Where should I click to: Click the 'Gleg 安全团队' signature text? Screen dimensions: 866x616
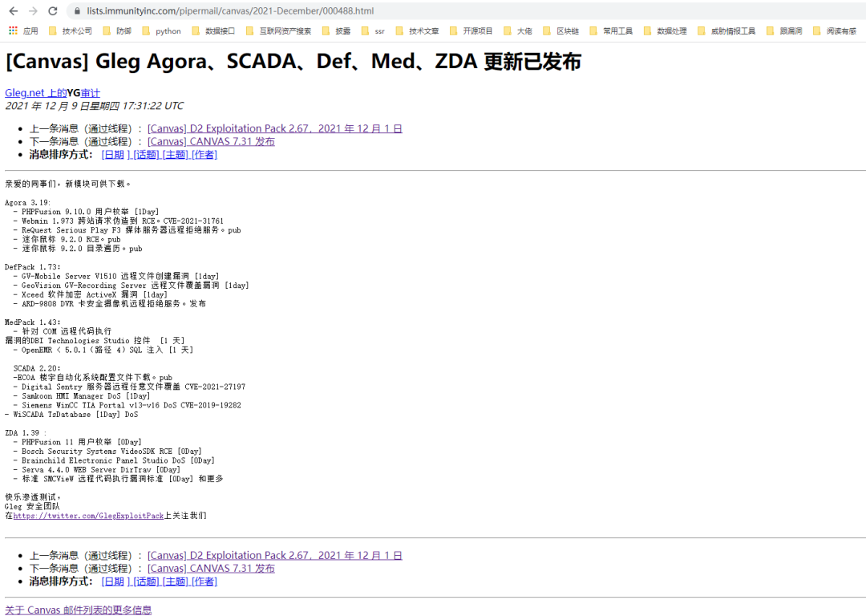click(32, 507)
